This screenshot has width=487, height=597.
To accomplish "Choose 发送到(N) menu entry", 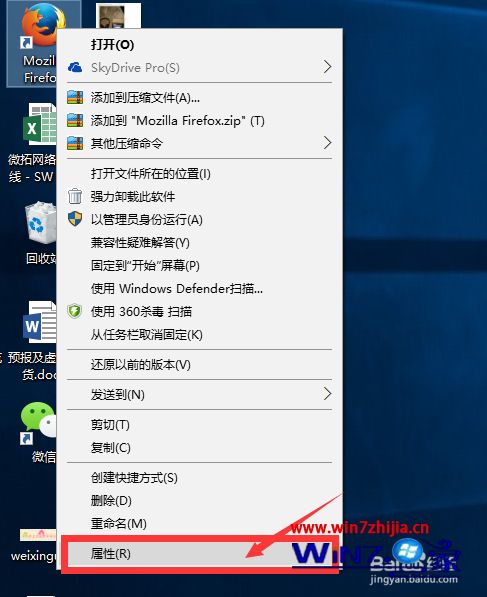I will pyautogui.click(x=200, y=394).
